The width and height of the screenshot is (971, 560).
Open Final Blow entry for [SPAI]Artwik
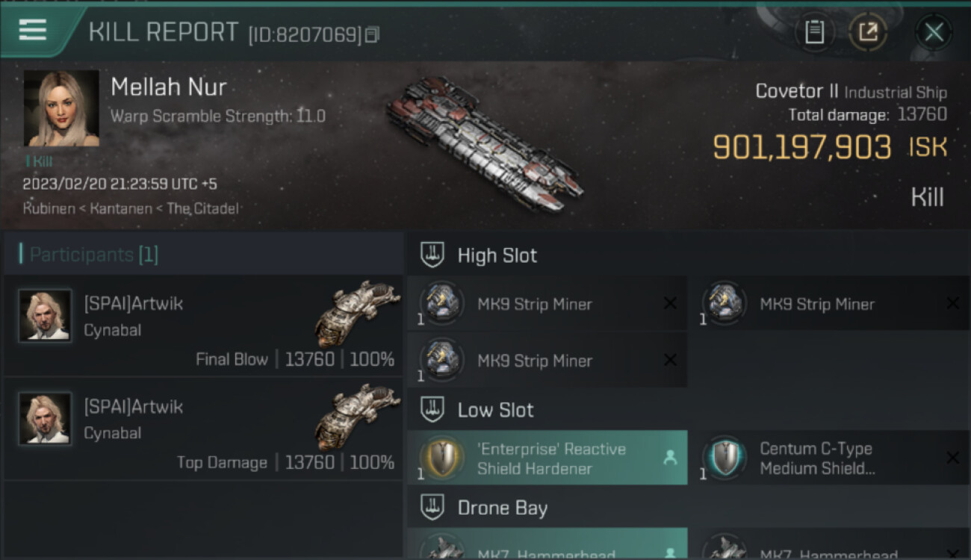[203, 325]
